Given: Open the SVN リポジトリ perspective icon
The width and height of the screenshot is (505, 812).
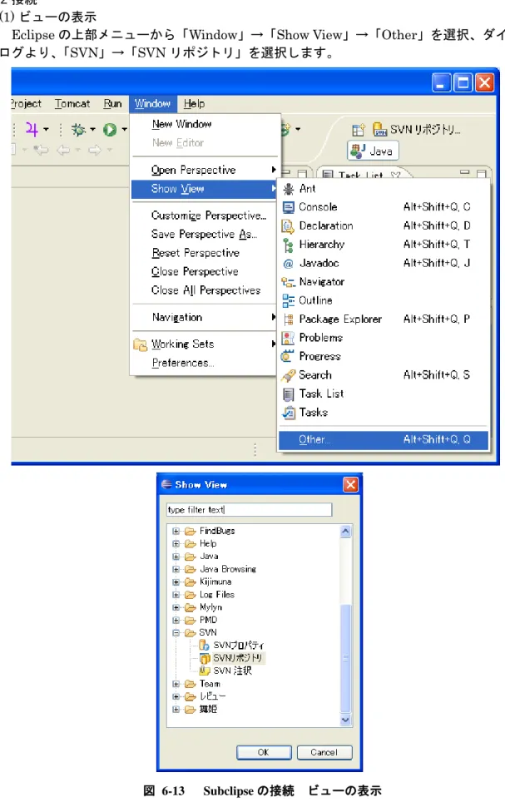Looking at the screenshot, I should tap(380, 129).
